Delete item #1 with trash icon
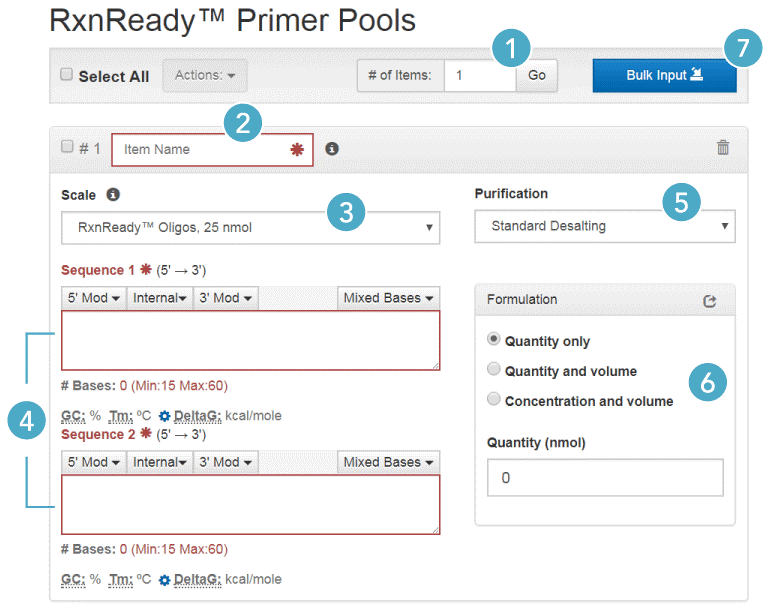Image resolution: width=769 pixels, height=610 pixels. coord(723,147)
